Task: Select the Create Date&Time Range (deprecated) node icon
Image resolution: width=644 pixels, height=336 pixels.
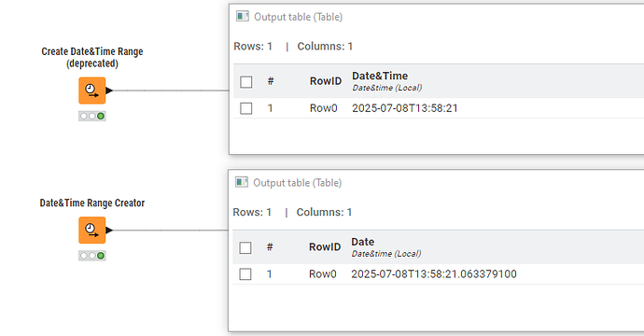Action: point(92,91)
